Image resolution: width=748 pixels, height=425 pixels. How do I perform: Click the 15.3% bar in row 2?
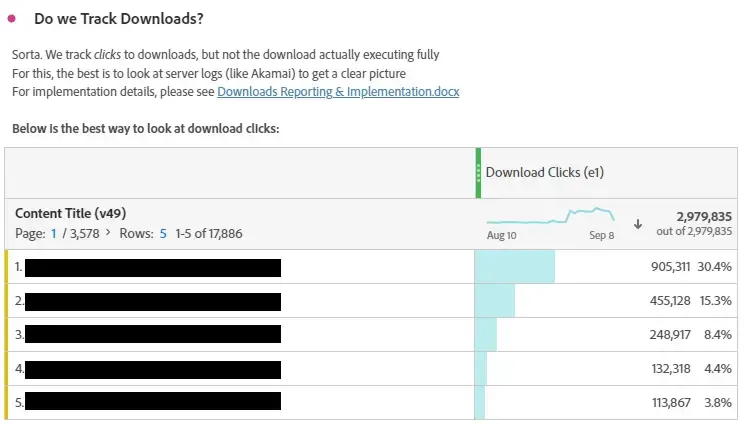coord(495,301)
